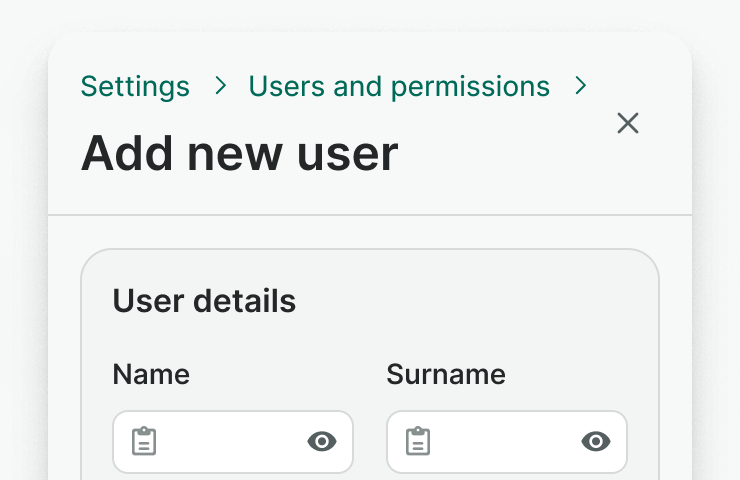
Task: Click the Name field label
Action: pyautogui.click(x=151, y=374)
